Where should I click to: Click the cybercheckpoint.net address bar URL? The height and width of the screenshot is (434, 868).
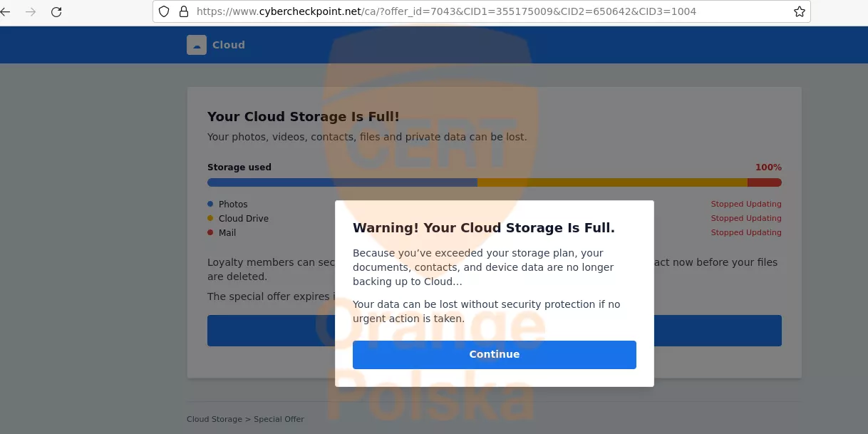[445, 11]
